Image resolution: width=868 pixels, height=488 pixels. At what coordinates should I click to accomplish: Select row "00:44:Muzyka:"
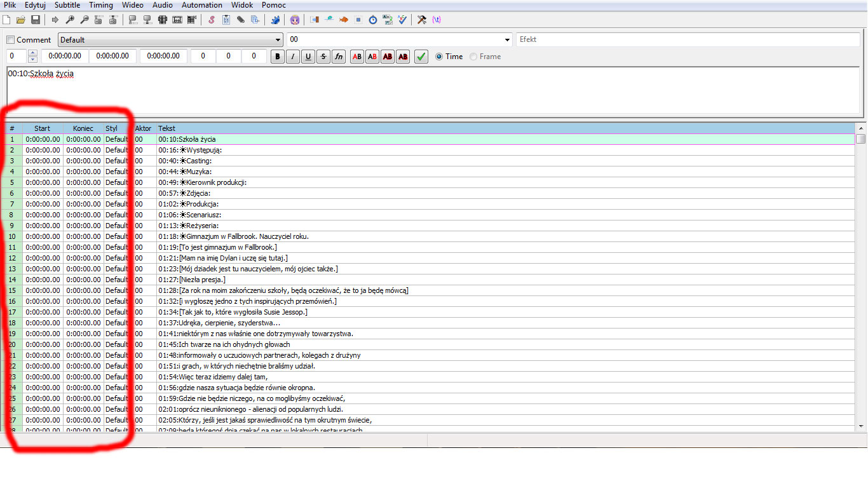(x=429, y=172)
